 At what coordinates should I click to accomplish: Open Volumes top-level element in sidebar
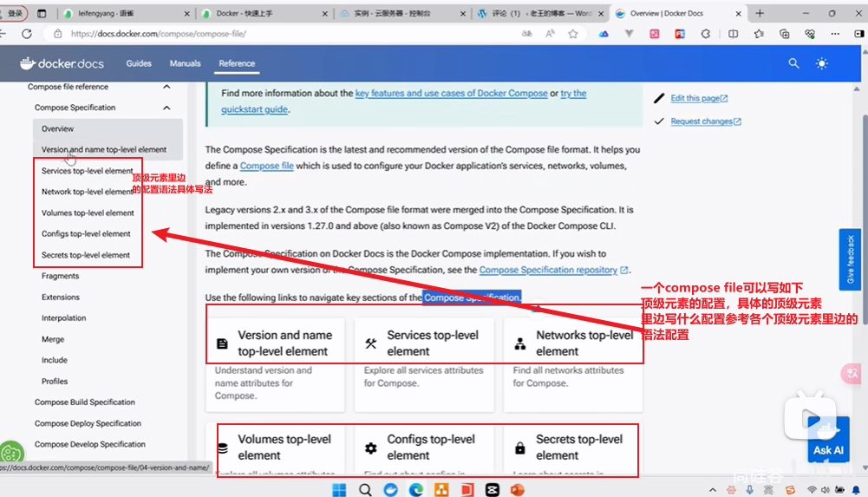tap(88, 213)
